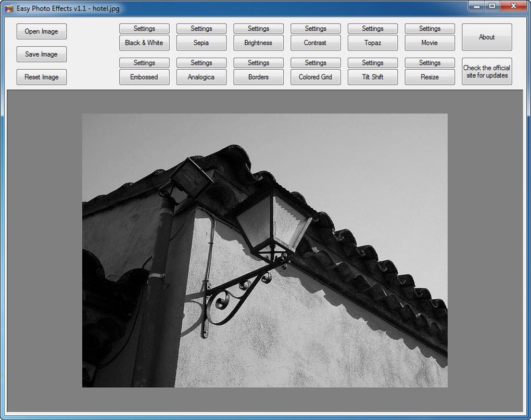
Task: Apply the Movie effect
Action: click(429, 43)
